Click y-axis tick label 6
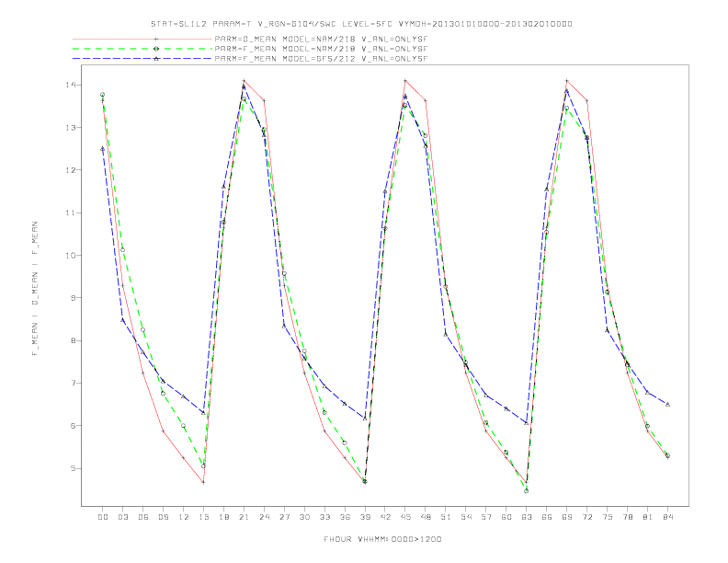This screenshot has width=728, height=563. click(x=74, y=426)
